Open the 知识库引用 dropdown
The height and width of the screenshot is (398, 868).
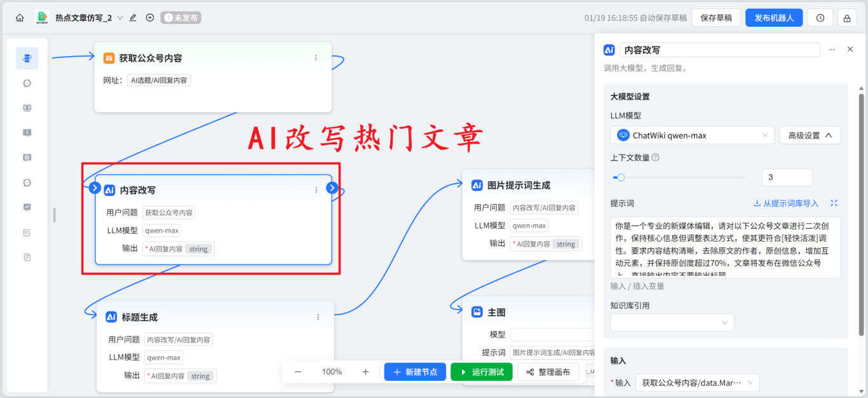(x=672, y=322)
